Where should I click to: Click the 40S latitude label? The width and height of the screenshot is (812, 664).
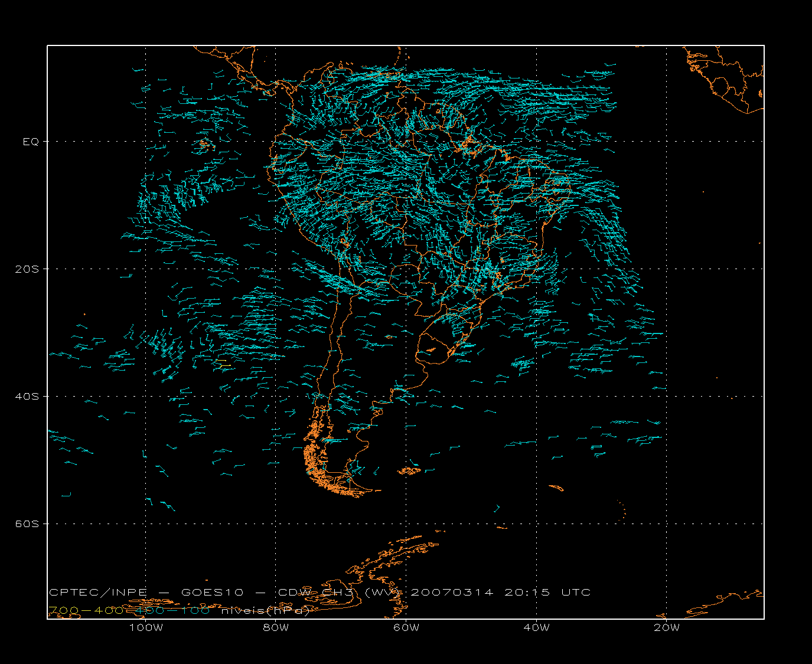pos(27,397)
